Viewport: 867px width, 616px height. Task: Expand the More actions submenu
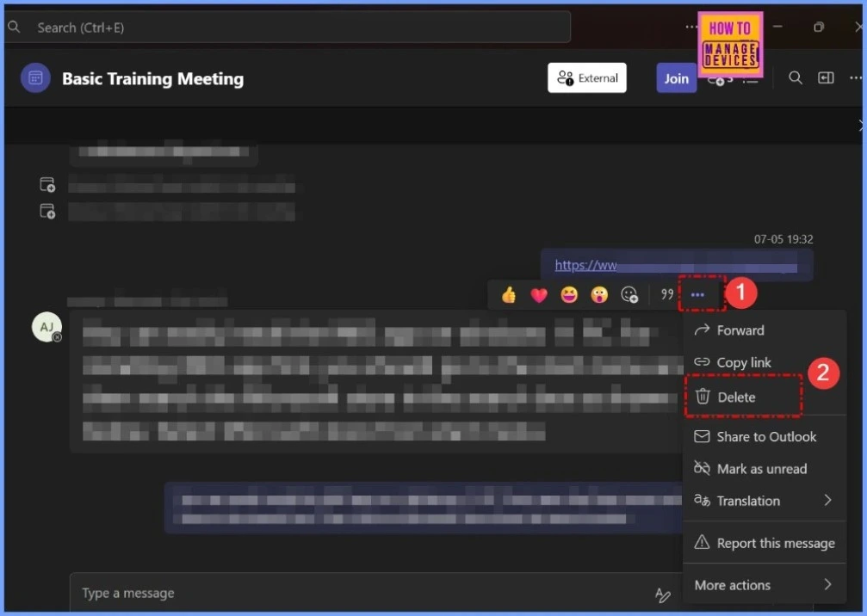(765, 585)
